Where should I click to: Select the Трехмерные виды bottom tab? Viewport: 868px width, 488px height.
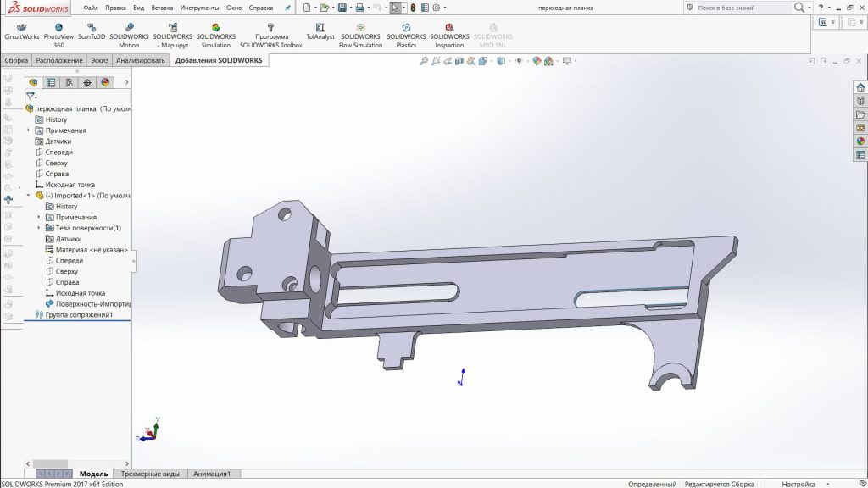150,474
